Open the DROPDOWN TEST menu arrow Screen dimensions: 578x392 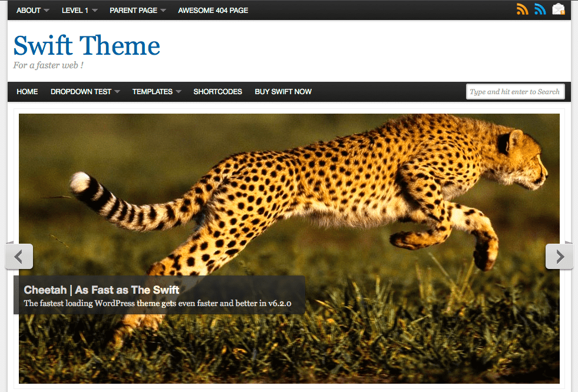[x=117, y=92]
